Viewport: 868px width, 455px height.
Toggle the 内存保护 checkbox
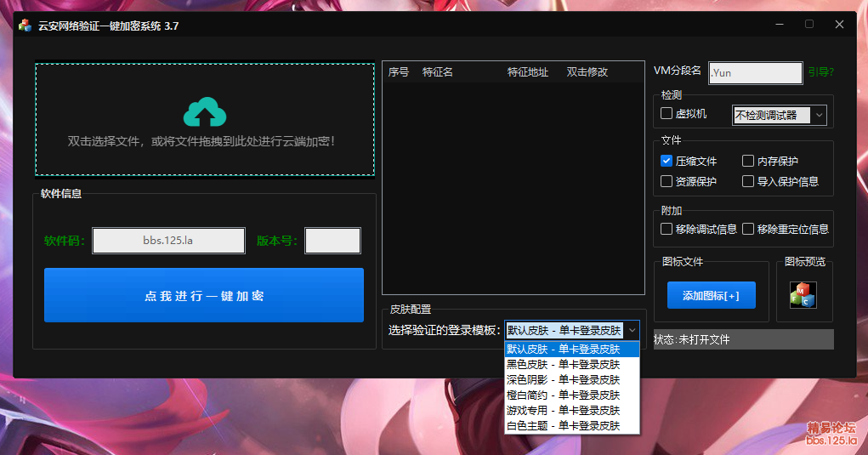pos(748,161)
